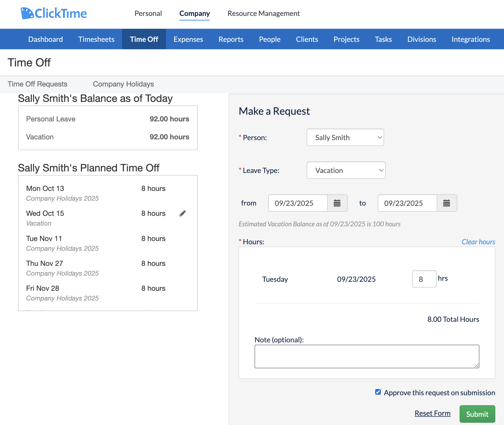Open the Projects tab

(x=346, y=39)
